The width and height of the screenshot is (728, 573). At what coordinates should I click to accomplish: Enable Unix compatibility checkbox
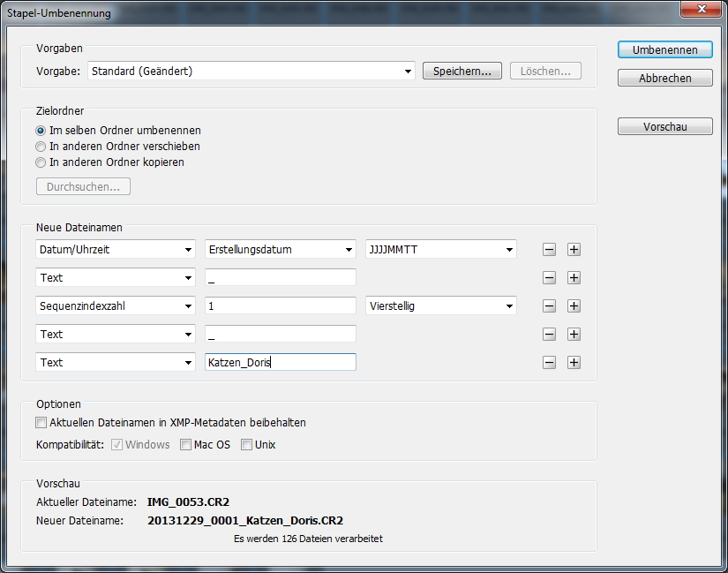pyautogui.click(x=246, y=445)
